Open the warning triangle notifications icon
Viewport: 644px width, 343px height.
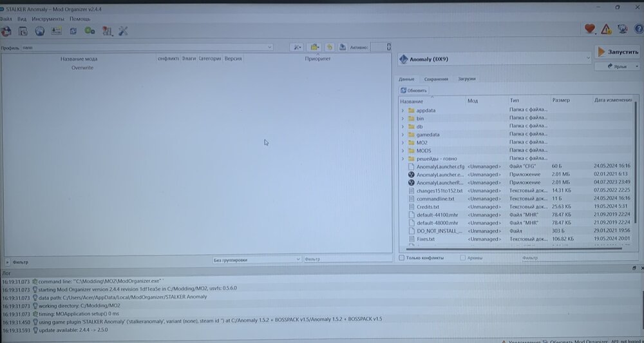tap(606, 29)
